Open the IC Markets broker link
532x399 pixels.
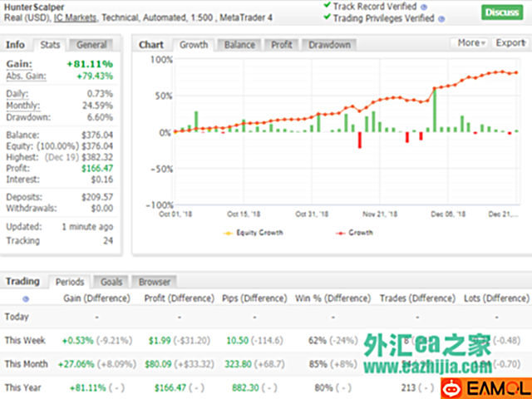click(75, 17)
